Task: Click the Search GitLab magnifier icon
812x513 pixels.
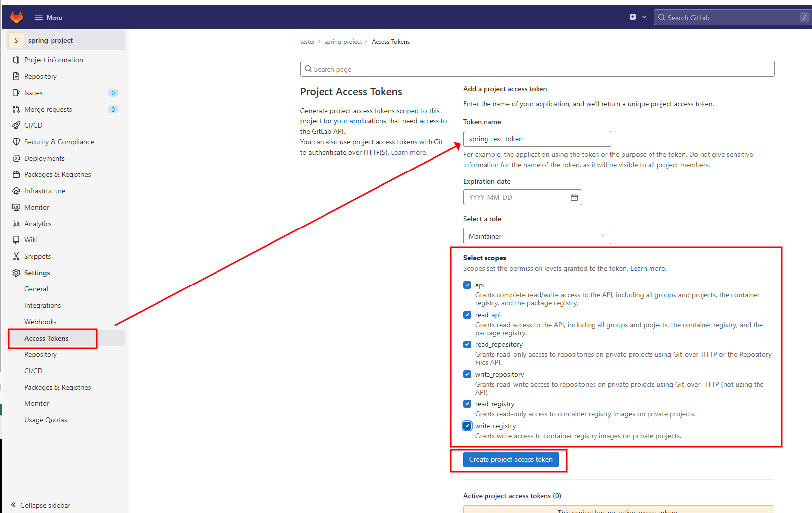Action: (661, 17)
